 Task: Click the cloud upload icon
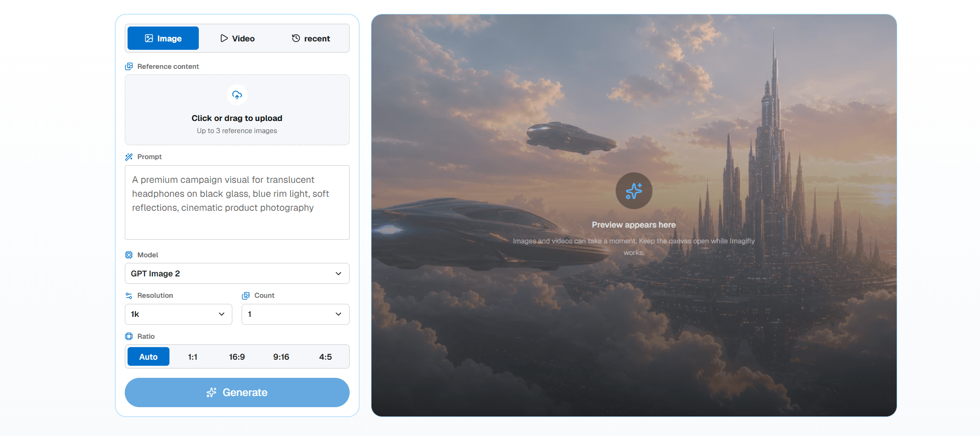237,95
